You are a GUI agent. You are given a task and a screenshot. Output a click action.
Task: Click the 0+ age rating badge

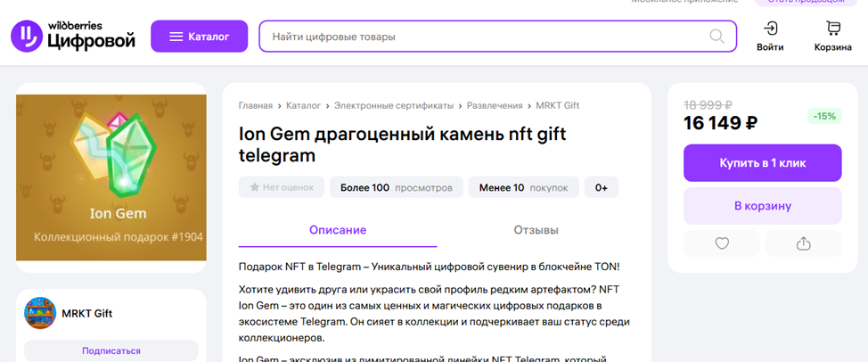point(602,187)
